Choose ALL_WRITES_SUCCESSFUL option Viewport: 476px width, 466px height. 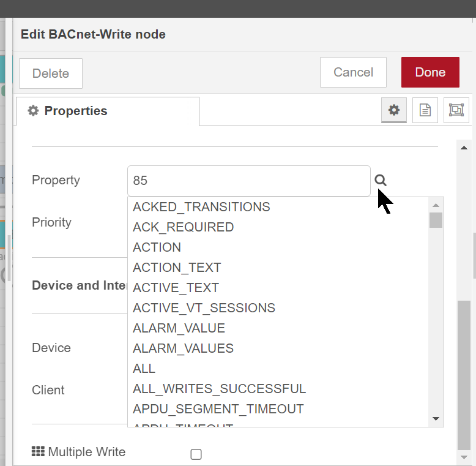(x=278, y=388)
